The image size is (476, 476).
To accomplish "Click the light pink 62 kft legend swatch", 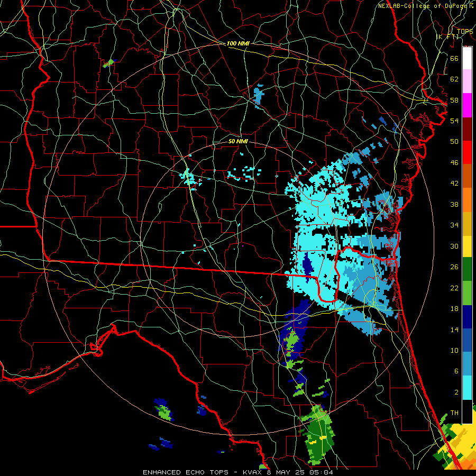I will click(467, 81).
